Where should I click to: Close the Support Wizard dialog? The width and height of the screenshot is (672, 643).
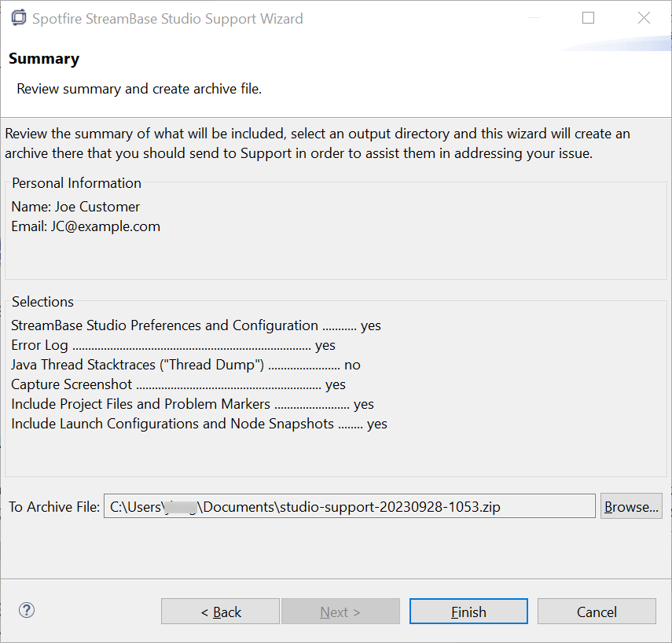(x=644, y=18)
